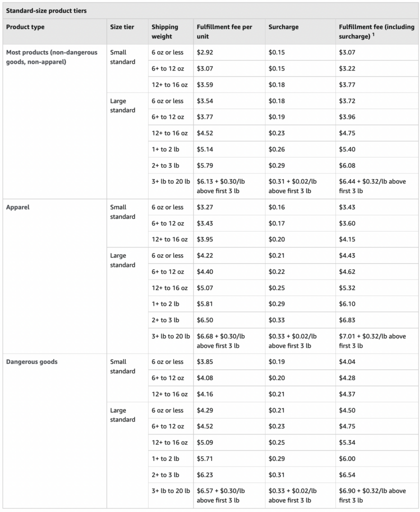
Task: Select 'Most products (non-dangerous goods, non-apparel)' cell
Action: pos(51,57)
